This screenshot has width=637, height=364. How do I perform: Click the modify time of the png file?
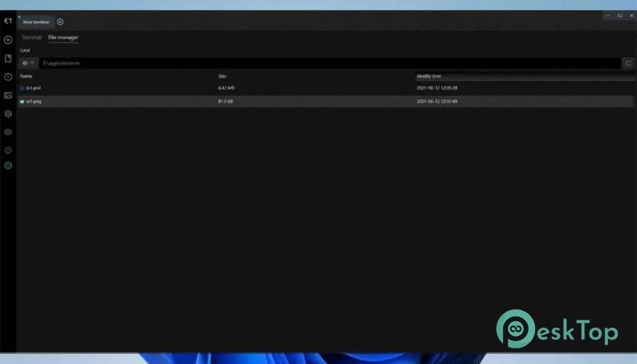coord(437,102)
